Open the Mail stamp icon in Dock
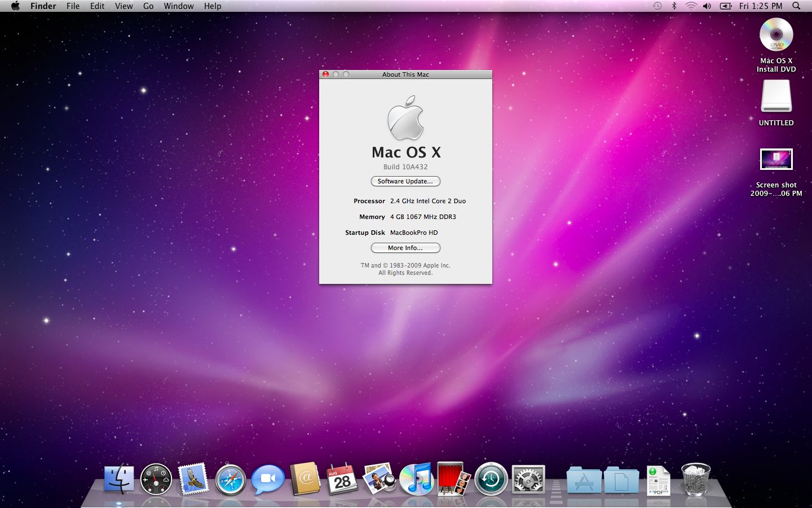The image size is (812, 508). pyautogui.click(x=193, y=479)
